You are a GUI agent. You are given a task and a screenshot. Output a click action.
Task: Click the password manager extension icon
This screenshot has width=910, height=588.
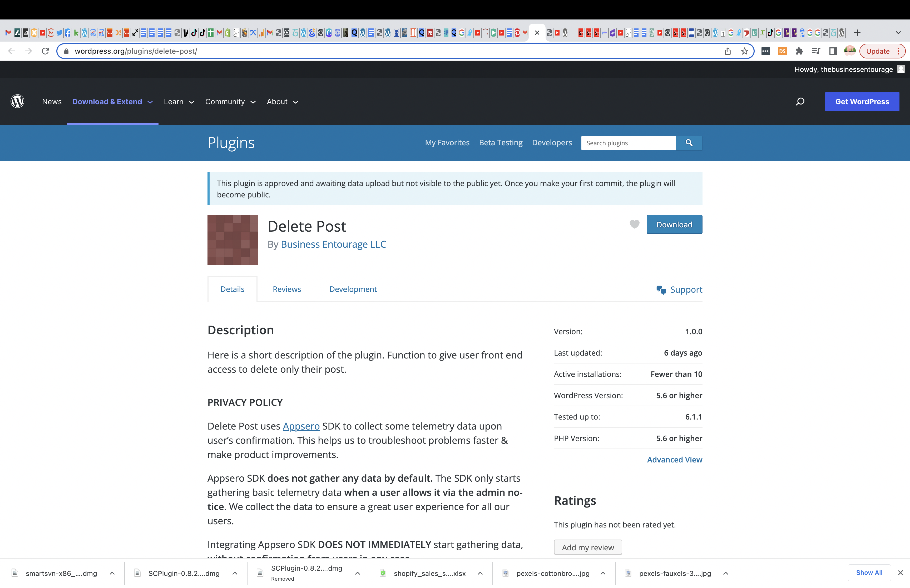766,51
